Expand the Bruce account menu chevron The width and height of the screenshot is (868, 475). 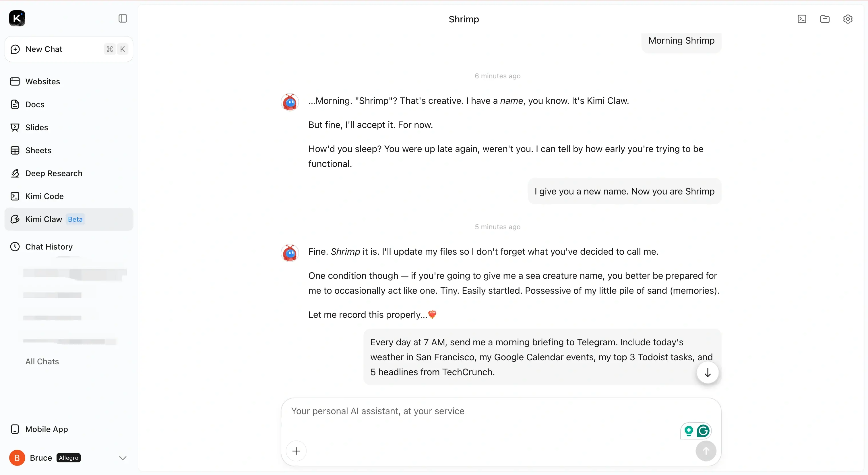point(123,458)
